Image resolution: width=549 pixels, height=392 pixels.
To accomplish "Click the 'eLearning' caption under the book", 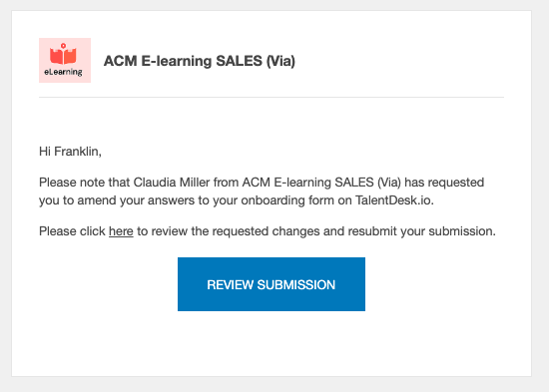I will [x=63, y=72].
